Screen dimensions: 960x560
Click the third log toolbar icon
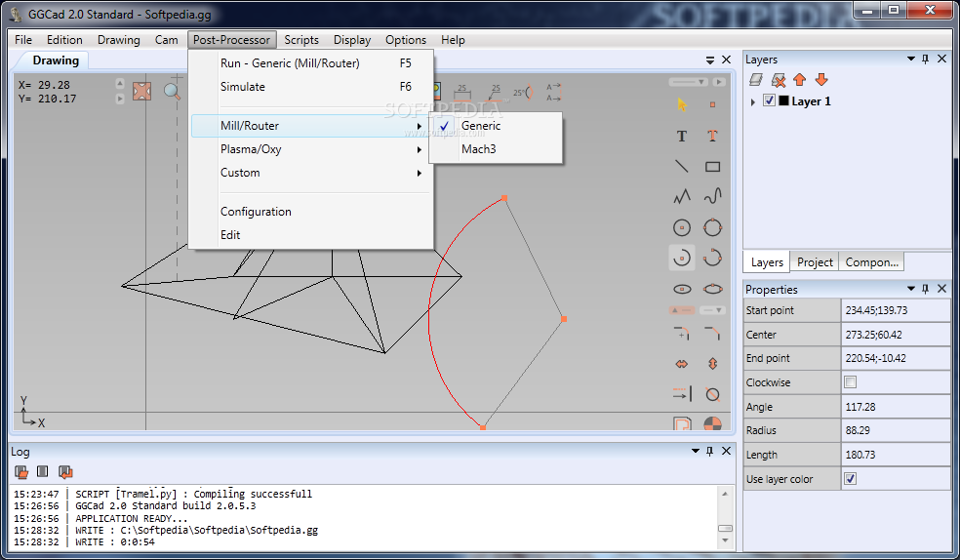[x=65, y=471]
